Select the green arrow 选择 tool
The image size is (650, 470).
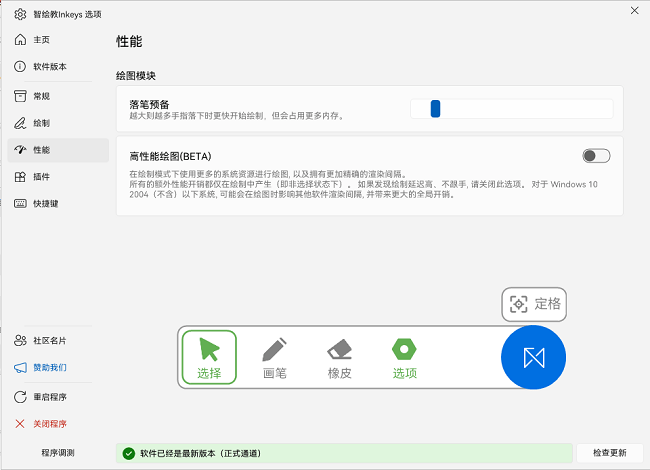click(209, 357)
